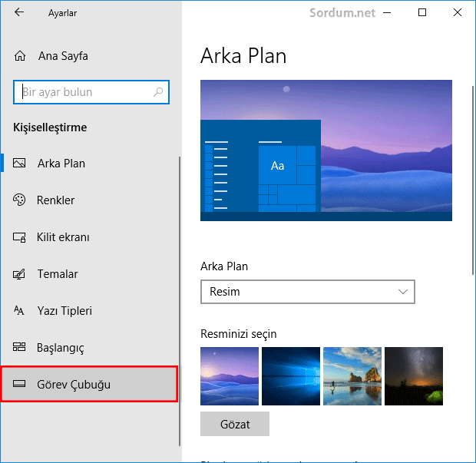
Task: Choose the night sky tent wallpaper
Action: click(x=414, y=376)
